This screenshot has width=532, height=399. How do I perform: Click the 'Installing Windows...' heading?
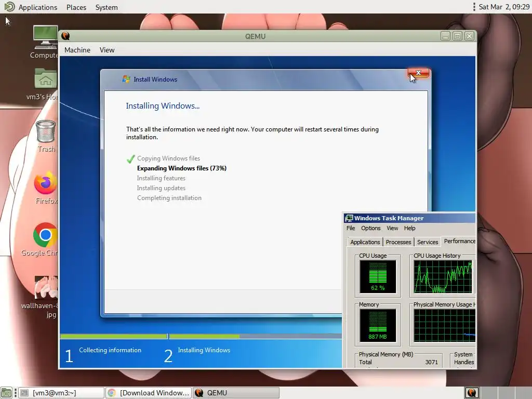coord(163,106)
